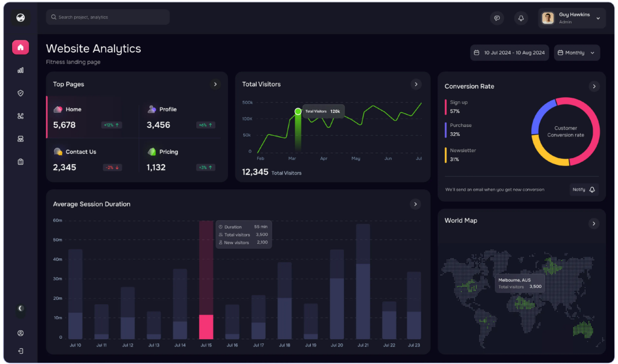Open the bar chart analytics sidebar icon
This screenshot has height=364, width=618.
point(21,70)
